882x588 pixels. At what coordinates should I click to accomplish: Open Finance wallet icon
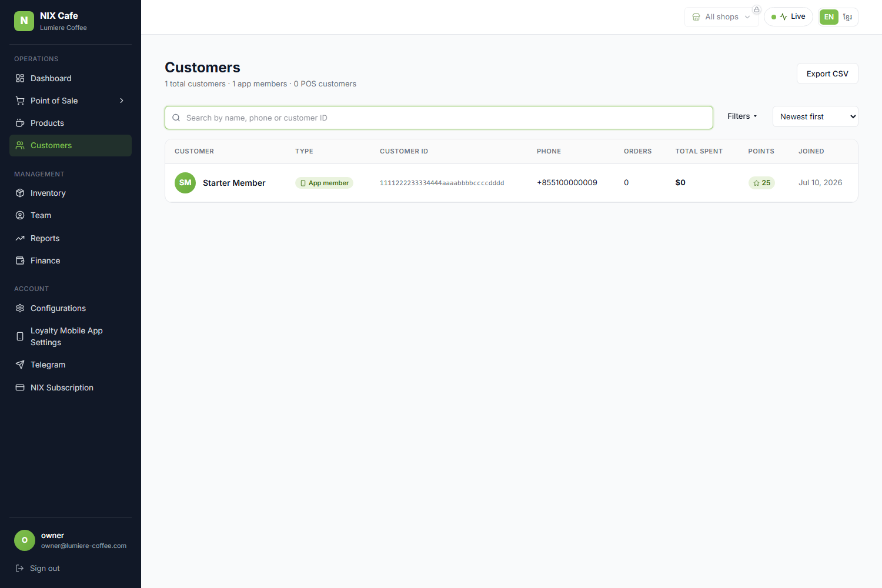[x=20, y=260]
